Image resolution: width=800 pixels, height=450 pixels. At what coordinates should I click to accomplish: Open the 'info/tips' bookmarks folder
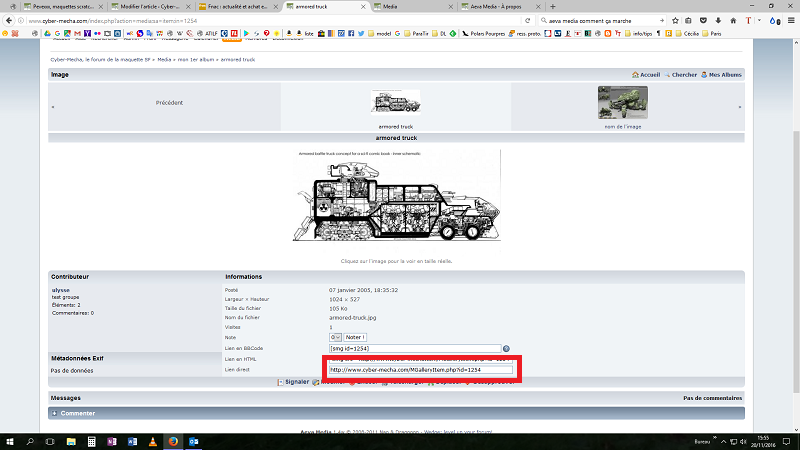(x=639, y=33)
